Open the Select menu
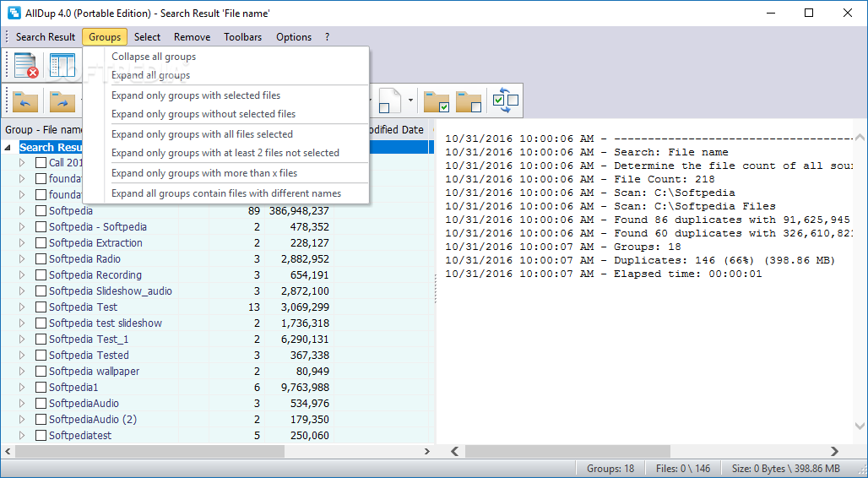The height and width of the screenshot is (478, 868). 147,37
